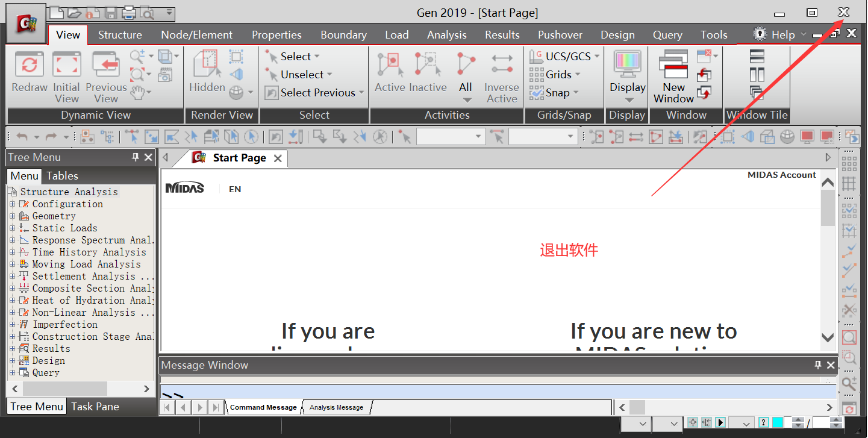Pin the Tree Menu panel
Viewport: 868px width, 438px height.
[x=136, y=157]
